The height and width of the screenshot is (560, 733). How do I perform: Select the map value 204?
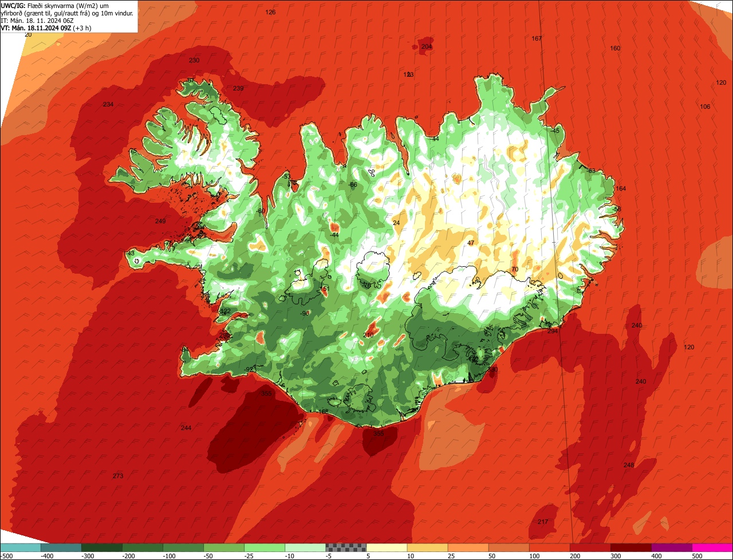click(427, 46)
